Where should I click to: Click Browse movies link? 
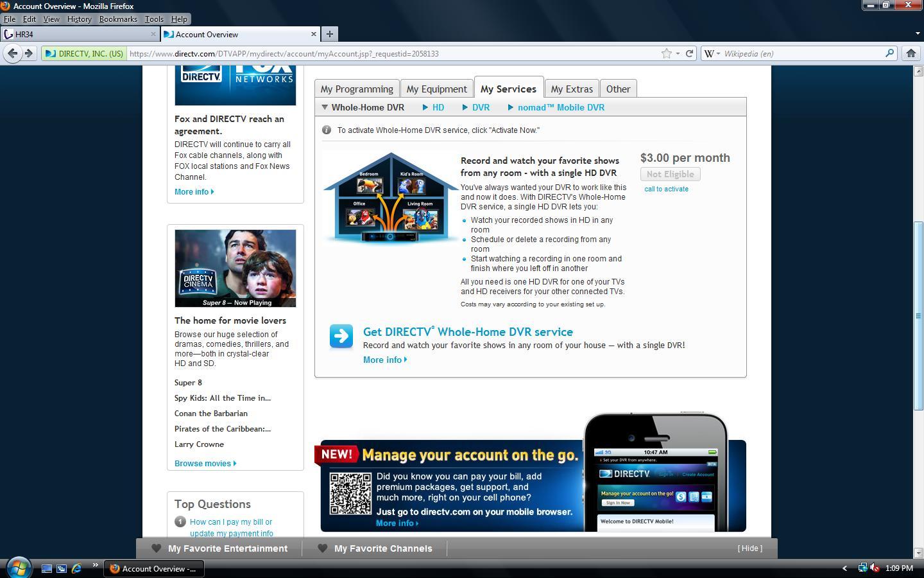click(x=205, y=463)
